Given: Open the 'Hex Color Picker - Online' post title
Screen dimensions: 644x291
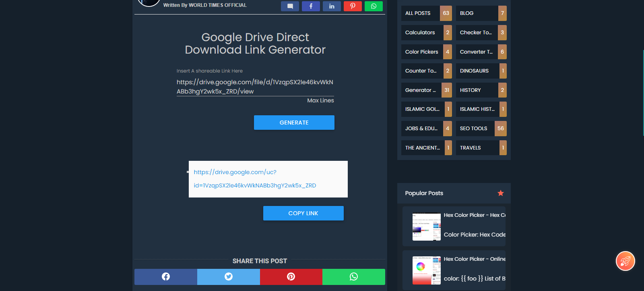Looking at the screenshot, I should [475, 259].
